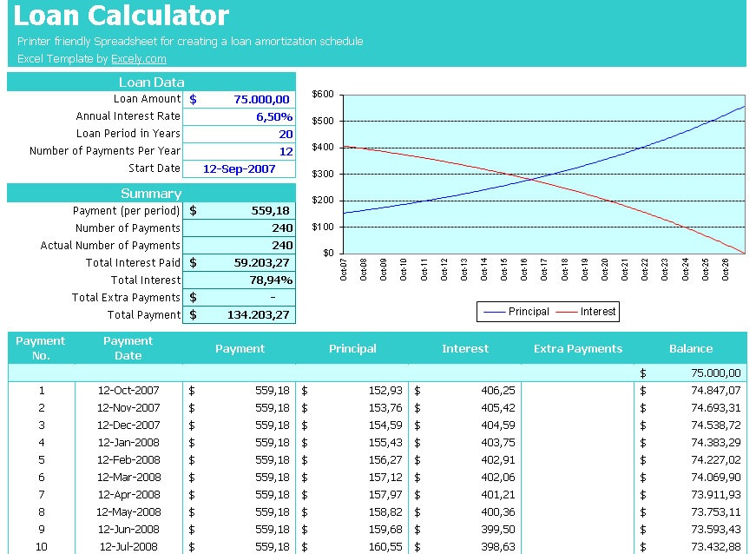The height and width of the screenshot is (554, 756).
Task: Click the date cell 12-Oct-2007
Action: pos(128,391)
